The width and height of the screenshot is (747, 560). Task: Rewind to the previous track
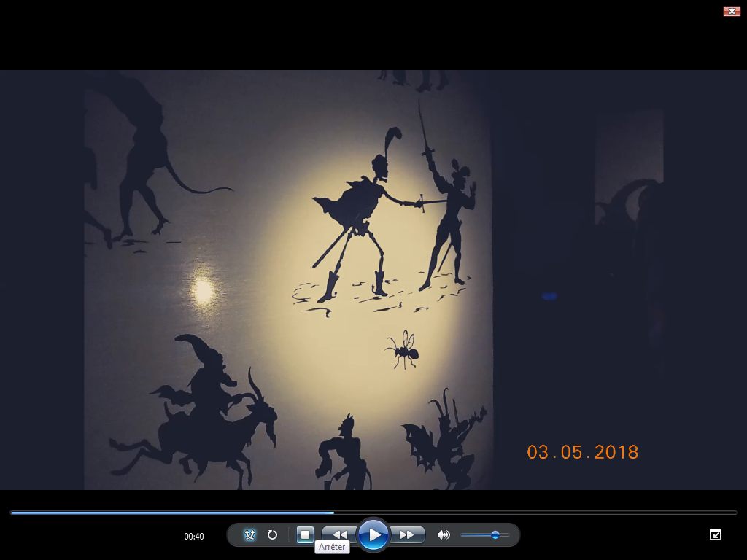(339, 534)
